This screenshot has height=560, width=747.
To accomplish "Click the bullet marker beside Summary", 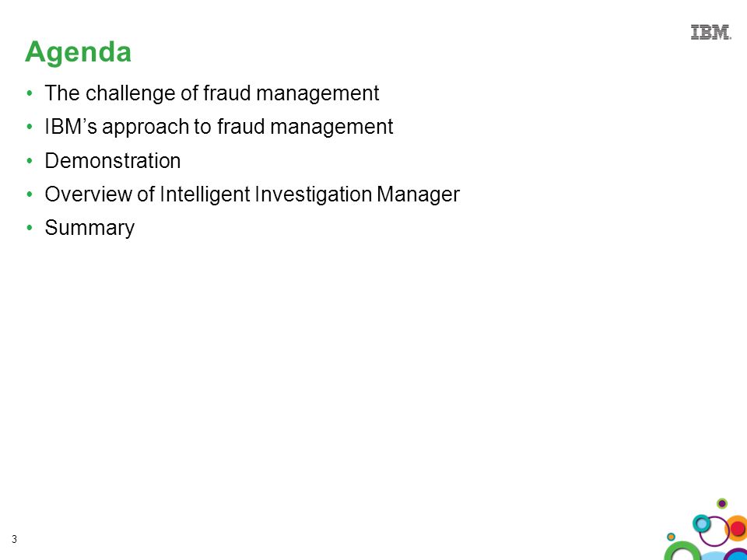I will click(30, 228).
